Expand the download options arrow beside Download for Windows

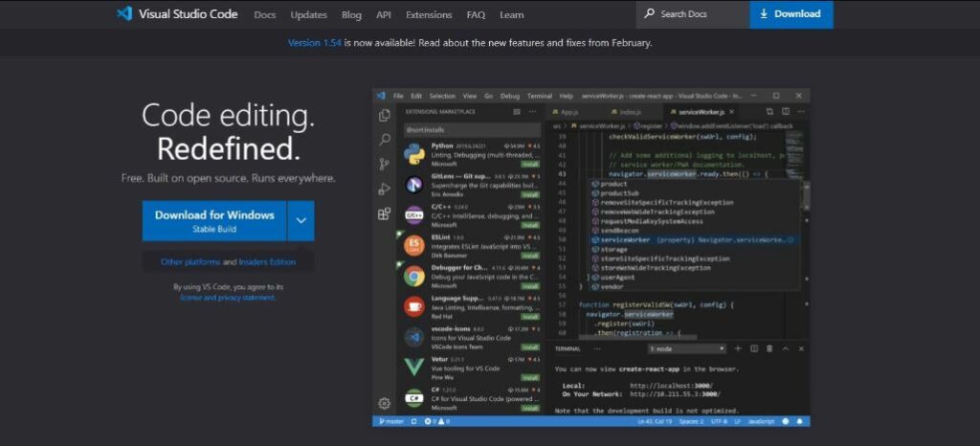click(301, 220)
